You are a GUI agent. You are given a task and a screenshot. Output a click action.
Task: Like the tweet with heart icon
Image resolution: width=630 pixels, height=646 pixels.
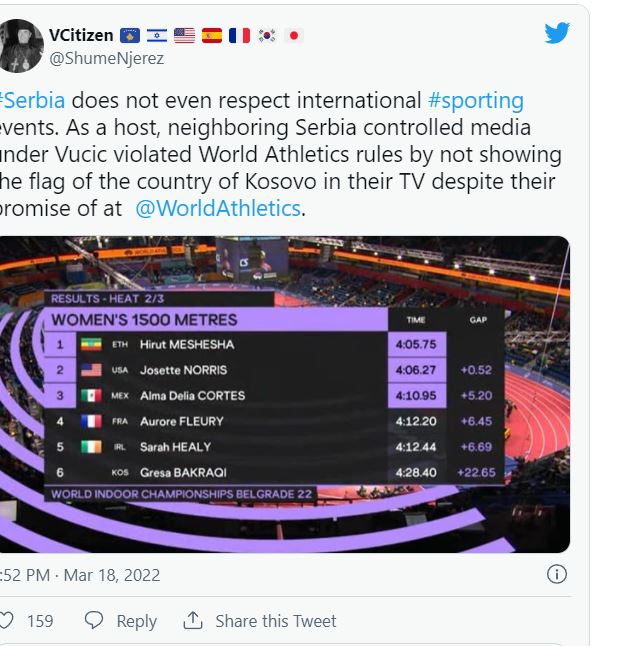6,621
